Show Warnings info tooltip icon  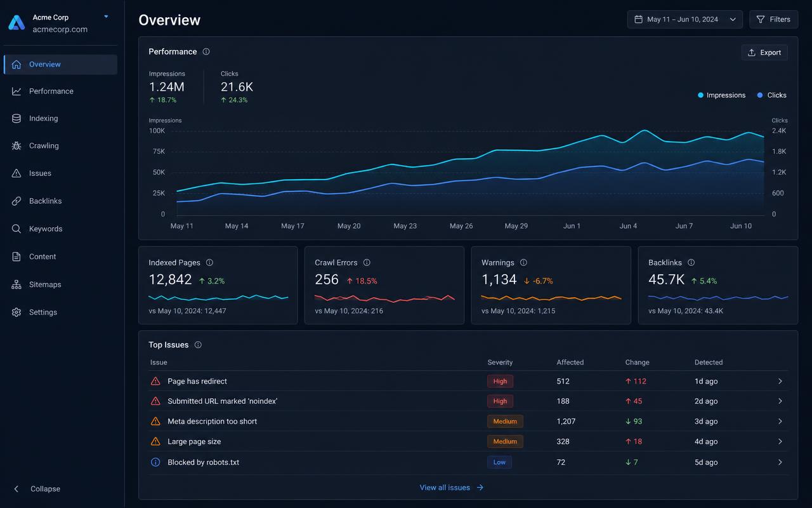point(523,262)
